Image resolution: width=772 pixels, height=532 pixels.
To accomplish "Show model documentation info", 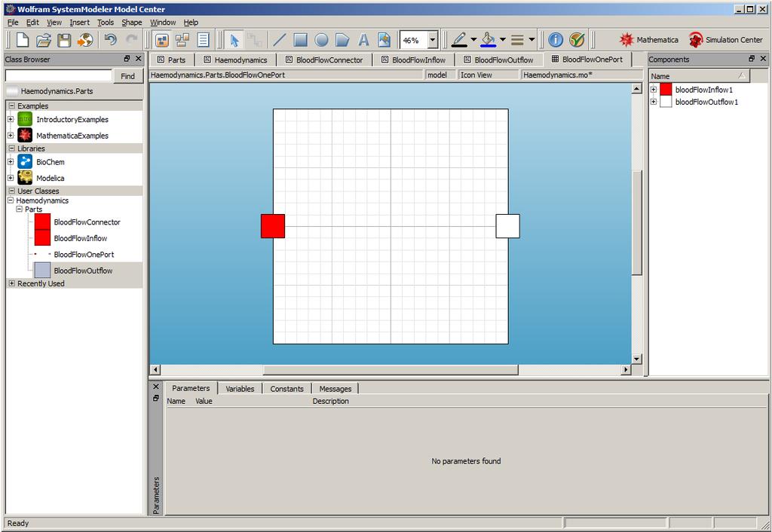I will [556, 40].
